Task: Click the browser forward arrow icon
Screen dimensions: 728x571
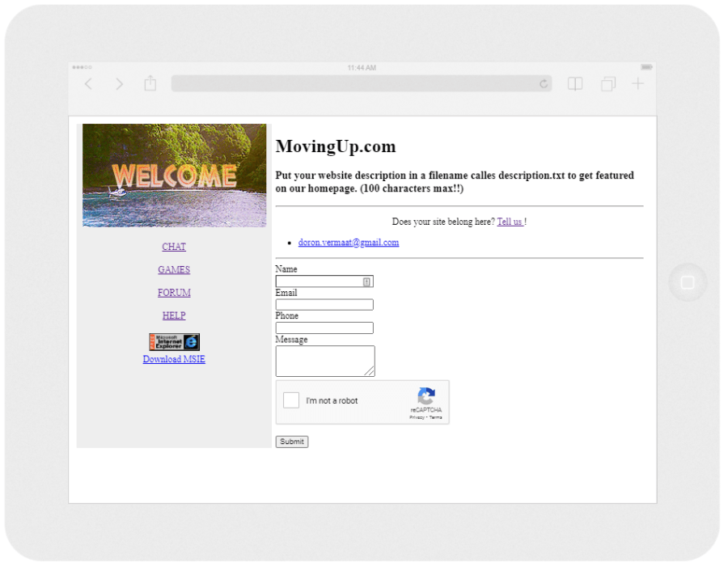Action: point(119,83)
